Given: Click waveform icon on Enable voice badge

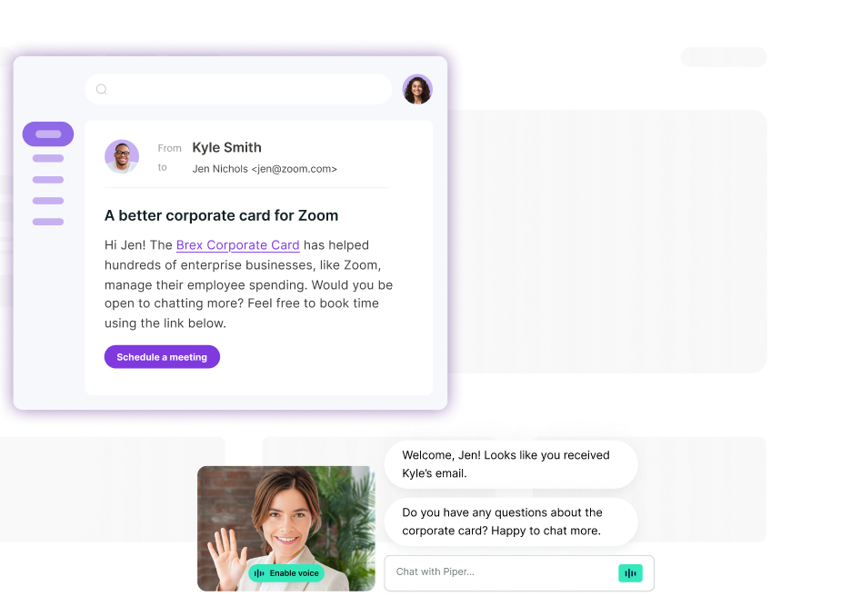Looking at the screenshot, I should [259, 573].
